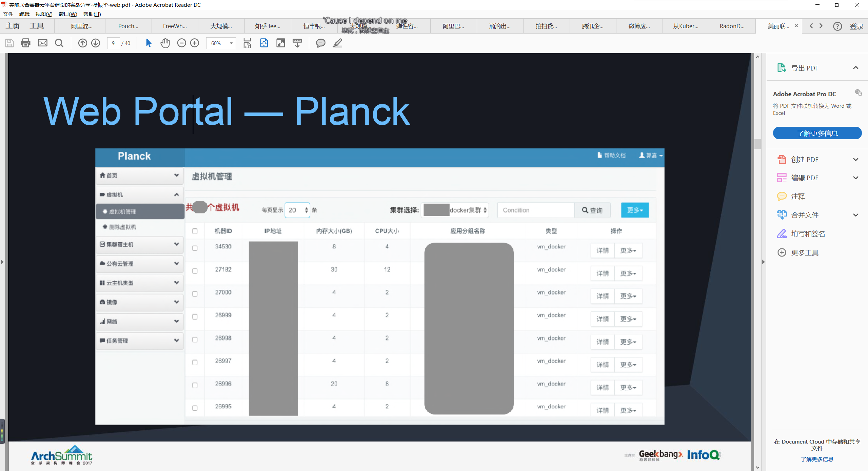Image resolution: width=868 pixels, height=471 pixels.
Task: Open the 帮助(H) menu
Action: pos(92,14)
